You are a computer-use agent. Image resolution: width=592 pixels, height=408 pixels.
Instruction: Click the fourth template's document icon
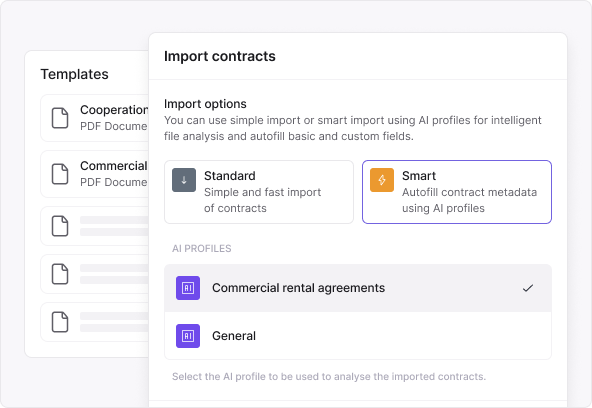[60, 274]
